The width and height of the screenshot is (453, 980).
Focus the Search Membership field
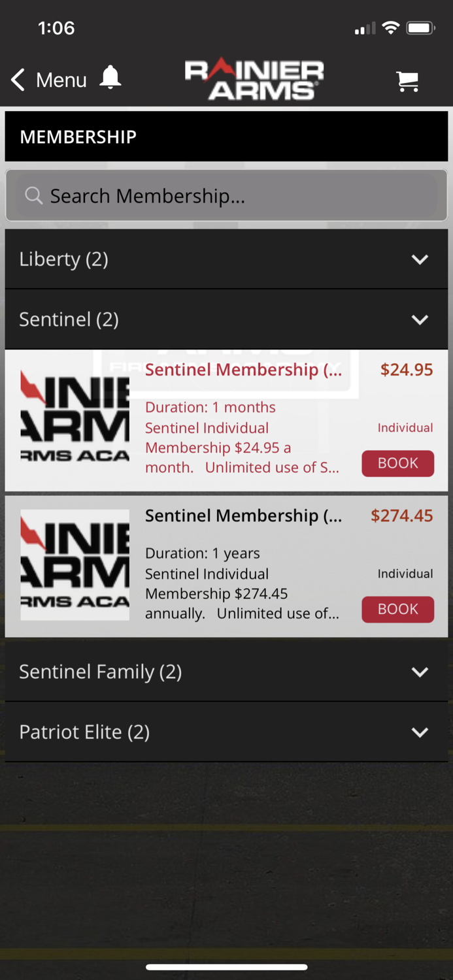click(x=226, y=195)
